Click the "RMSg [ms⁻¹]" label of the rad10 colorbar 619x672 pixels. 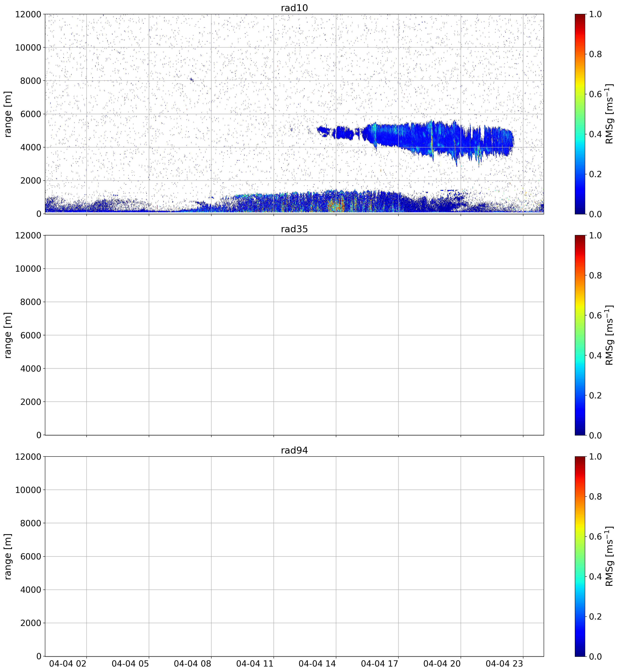coord(610,114)
